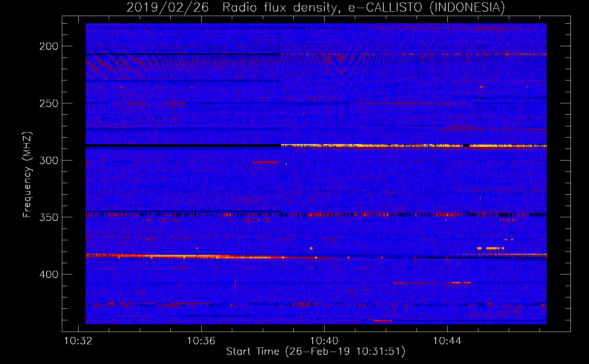Click the 200 frequency tick label
The width and height of the screenshot is (589, 364).
[49, 46]
